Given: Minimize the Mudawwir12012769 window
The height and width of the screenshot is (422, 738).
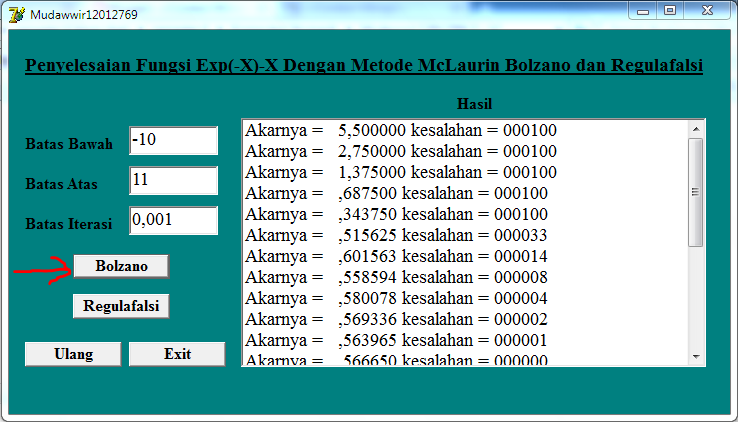Looking at the screenshot, I should click(x=643, y=11).
